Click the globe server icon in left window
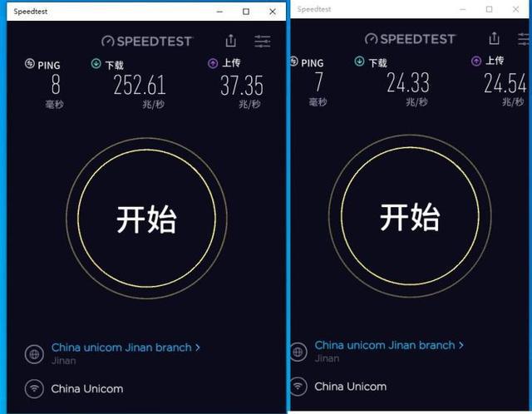 point(34,354)
